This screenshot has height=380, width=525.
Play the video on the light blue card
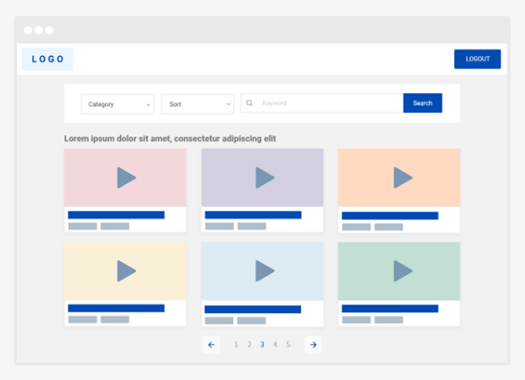(265, 271)
